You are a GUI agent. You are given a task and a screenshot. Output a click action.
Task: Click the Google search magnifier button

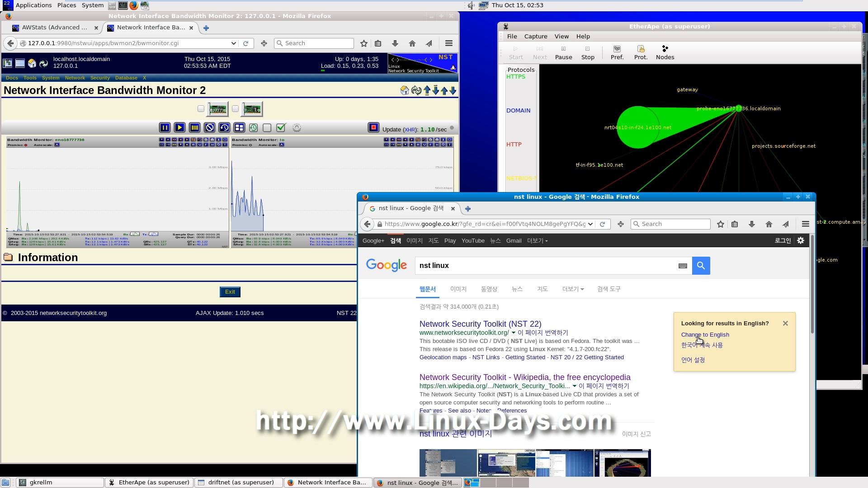[701, 266]
